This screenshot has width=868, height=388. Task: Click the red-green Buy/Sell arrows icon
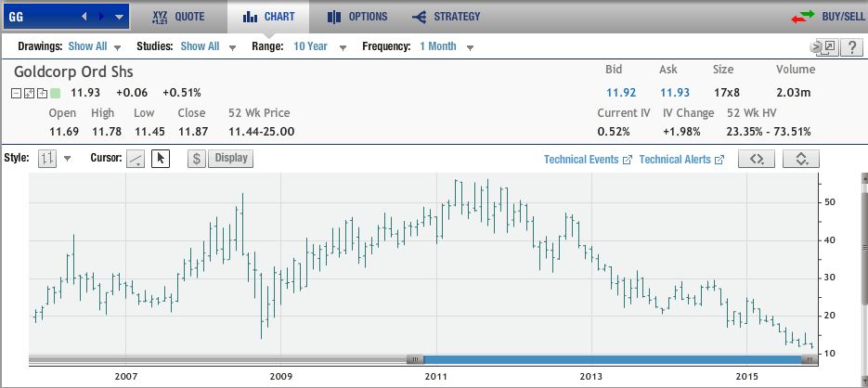(802, 17)
